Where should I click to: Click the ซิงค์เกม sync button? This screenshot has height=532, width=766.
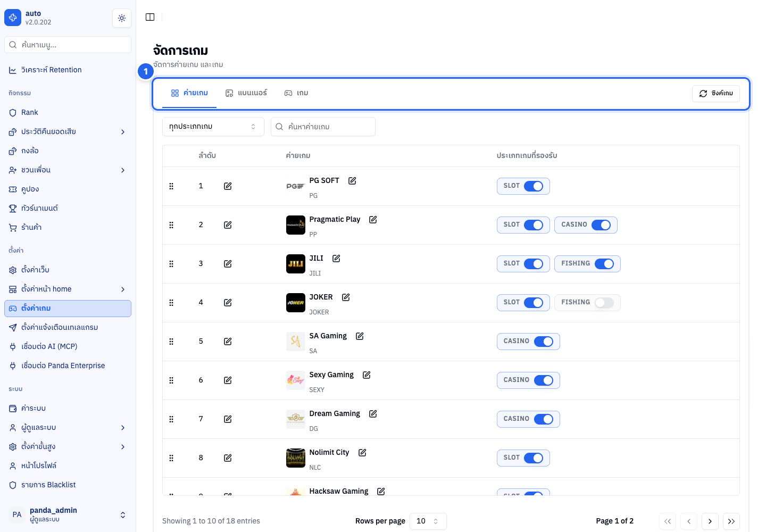(x=716, y=94)
